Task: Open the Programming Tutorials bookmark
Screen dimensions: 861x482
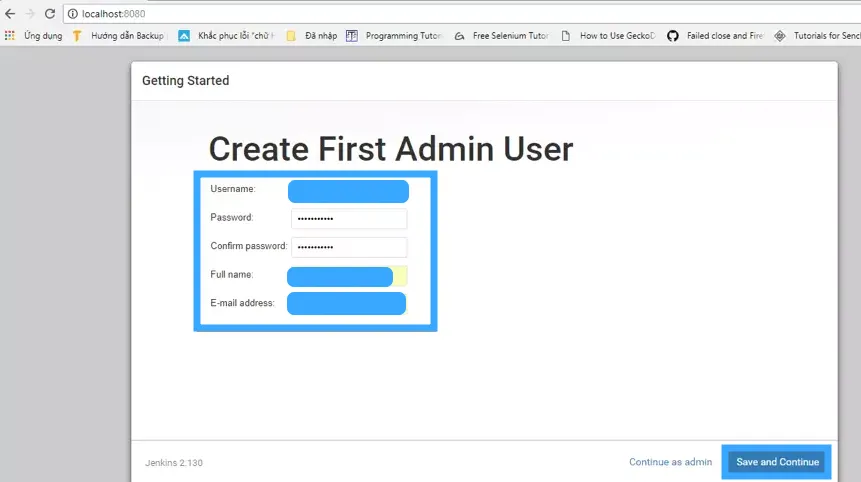Action: (395, 36)
